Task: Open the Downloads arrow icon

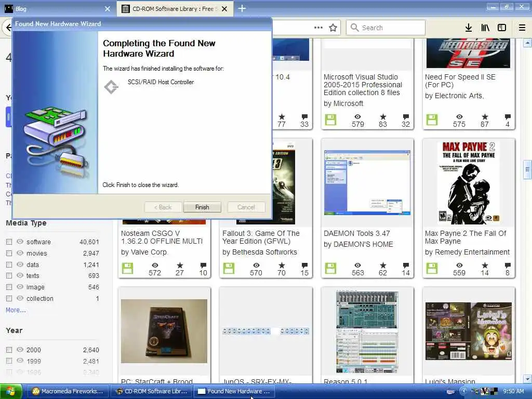Action: [x=469, y=28]
